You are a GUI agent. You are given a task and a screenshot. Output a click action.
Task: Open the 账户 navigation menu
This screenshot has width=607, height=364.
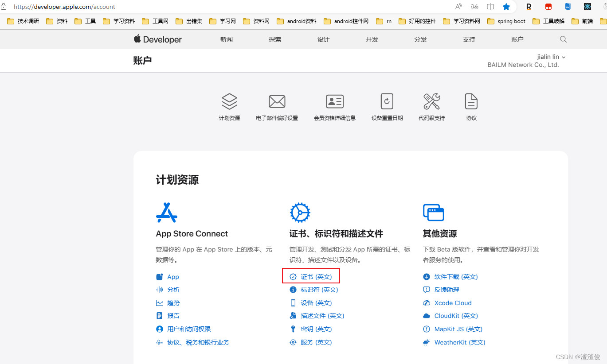[x=517, y=39]
